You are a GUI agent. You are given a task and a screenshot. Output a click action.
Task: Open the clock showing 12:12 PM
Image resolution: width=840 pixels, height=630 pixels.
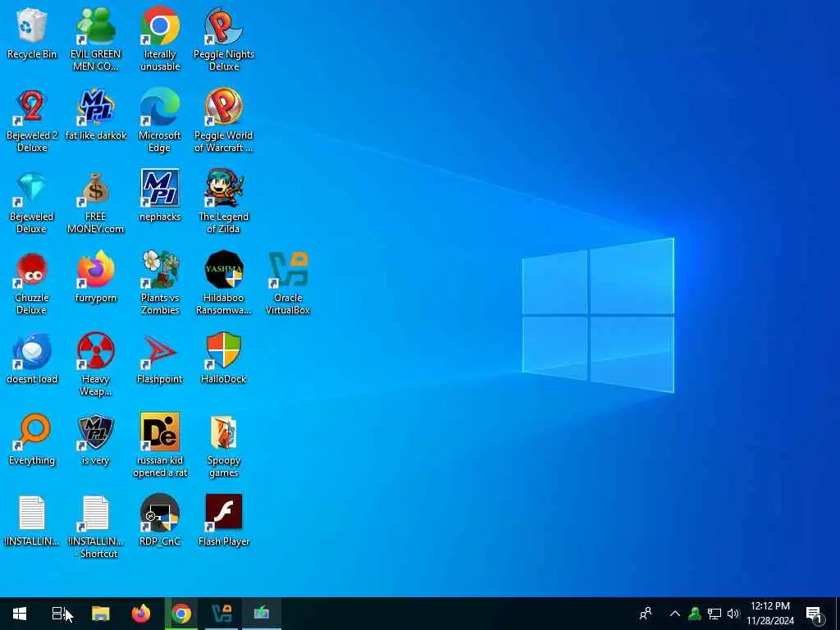(770, 614)
